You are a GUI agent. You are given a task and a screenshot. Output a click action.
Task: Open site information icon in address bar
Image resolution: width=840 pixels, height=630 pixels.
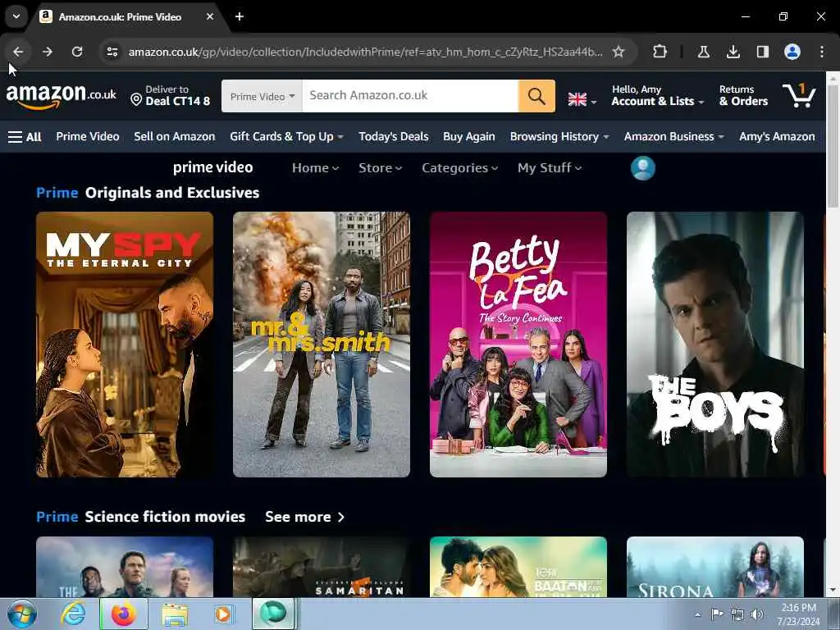click(112, 52)
